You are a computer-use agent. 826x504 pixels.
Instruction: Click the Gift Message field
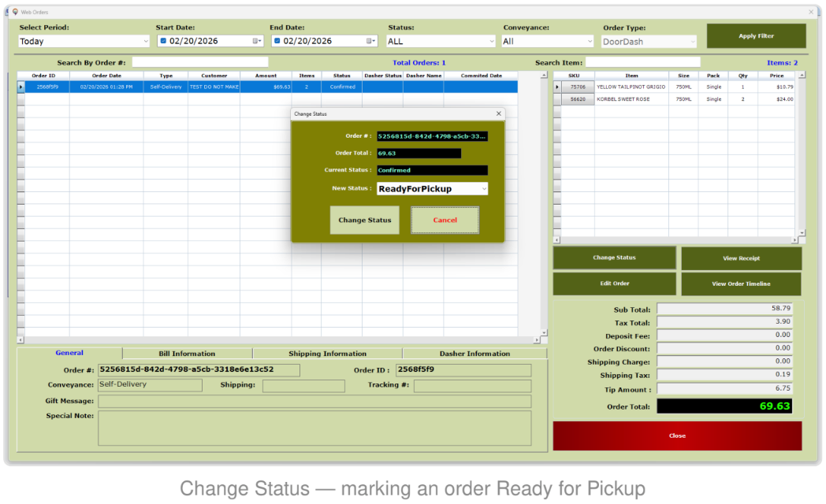coord(314,402)
